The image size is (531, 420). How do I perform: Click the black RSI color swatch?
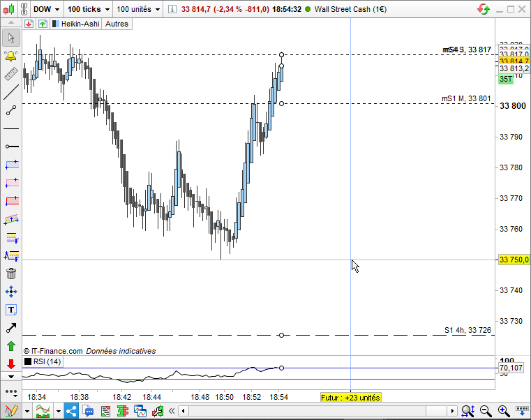(x=28, y=361)
